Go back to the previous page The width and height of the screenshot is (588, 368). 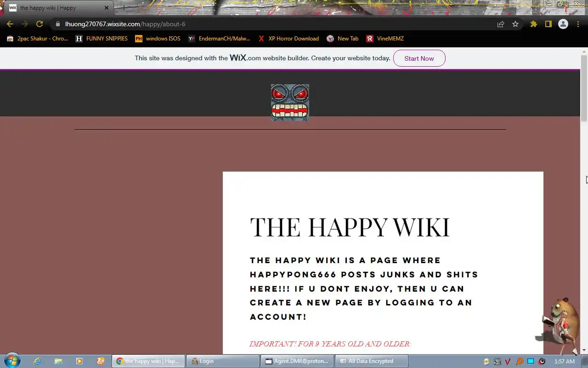tap(10, 24)
